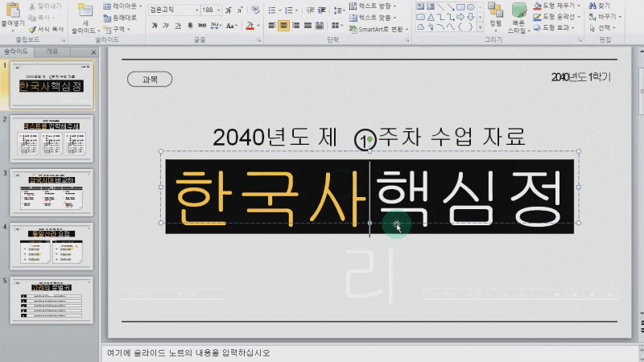Open the Layout (레이아웃) dropdown
Viewport: 644px width, 362px height.
click(123, 6)
